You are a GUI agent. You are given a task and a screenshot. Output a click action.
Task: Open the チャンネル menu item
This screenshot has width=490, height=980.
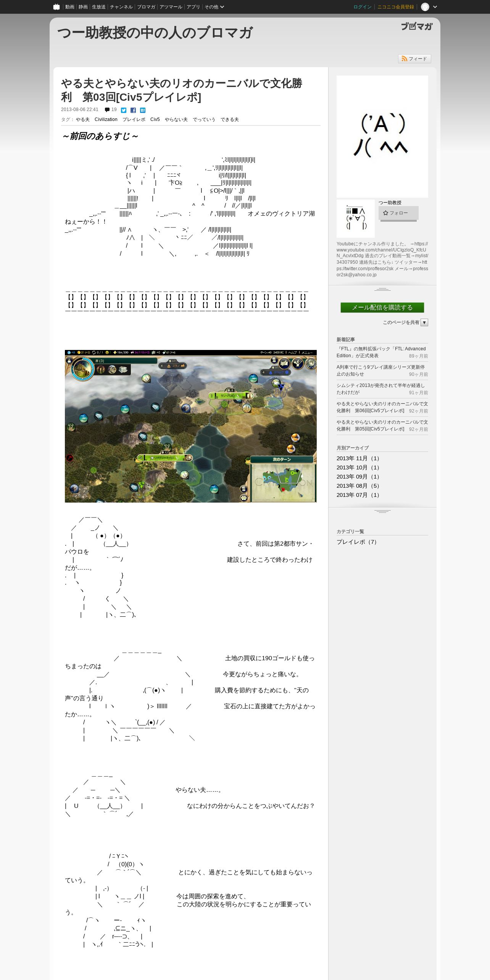[x=121, y=7]
